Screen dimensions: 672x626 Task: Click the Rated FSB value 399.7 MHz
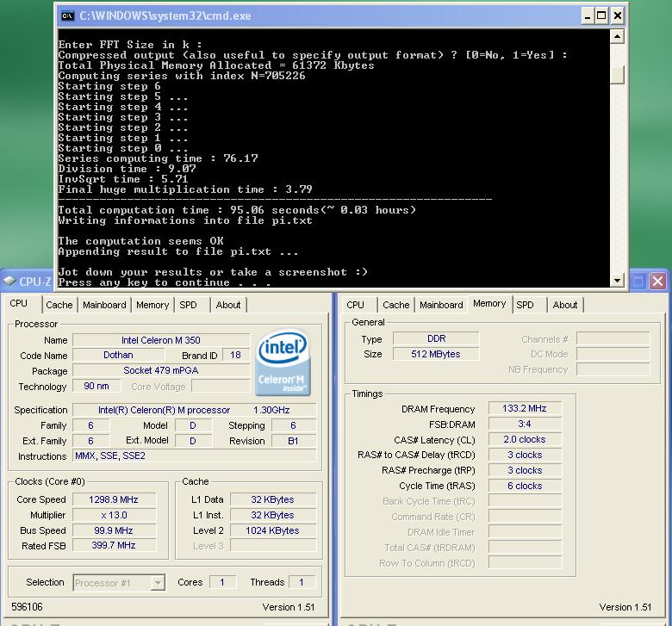[x=114, y=545]
